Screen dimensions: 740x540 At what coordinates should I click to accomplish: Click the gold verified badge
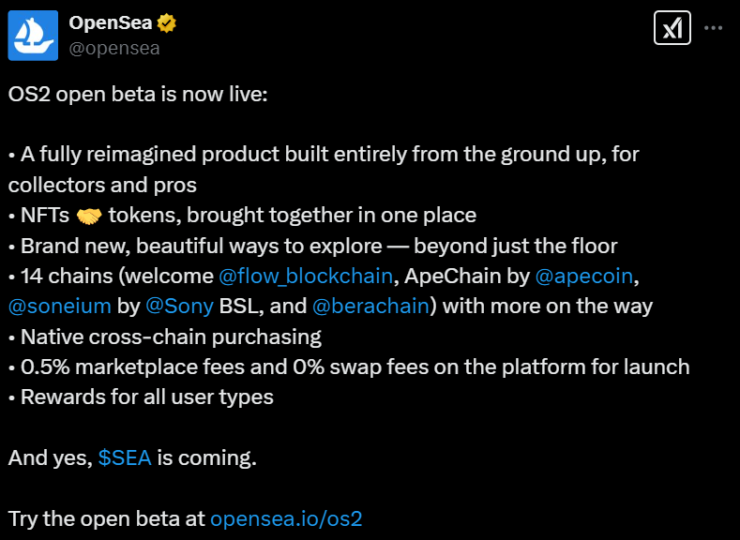point(167,23)
